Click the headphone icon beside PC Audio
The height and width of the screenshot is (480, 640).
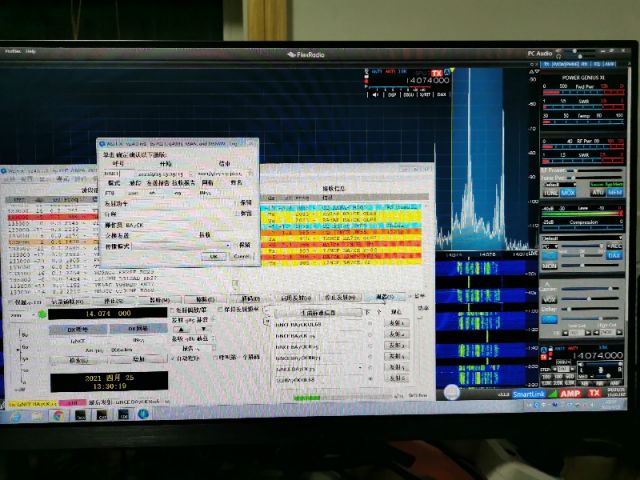559,56
